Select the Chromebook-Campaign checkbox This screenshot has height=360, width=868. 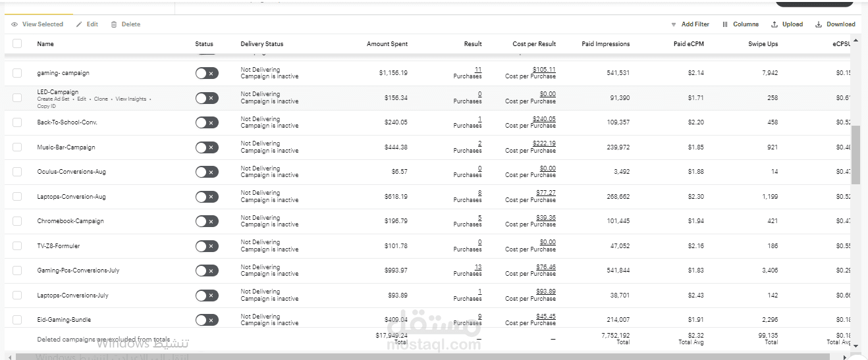(x=17, y=221)
